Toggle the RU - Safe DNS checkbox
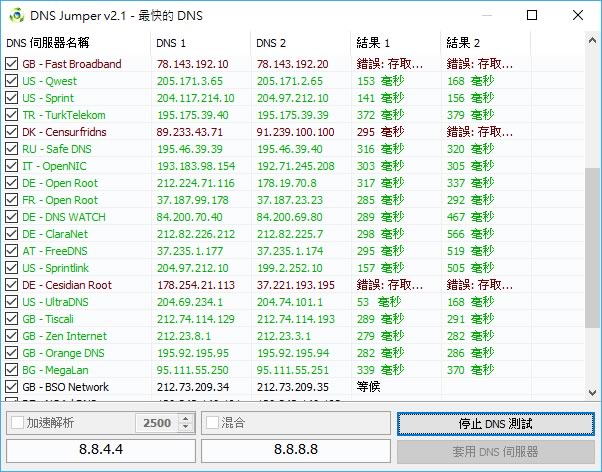The height and width of the screenshot is (472, 602). point(12,149)
